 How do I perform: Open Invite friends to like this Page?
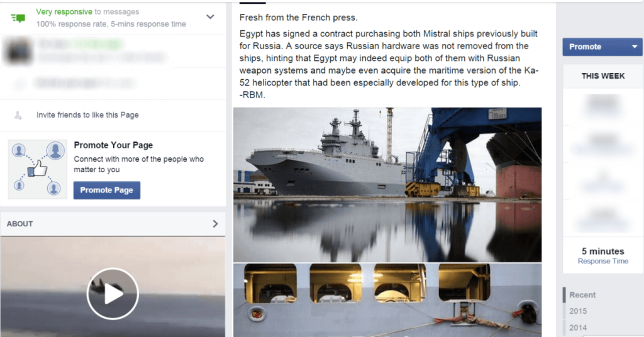click(x=87, y=115)
